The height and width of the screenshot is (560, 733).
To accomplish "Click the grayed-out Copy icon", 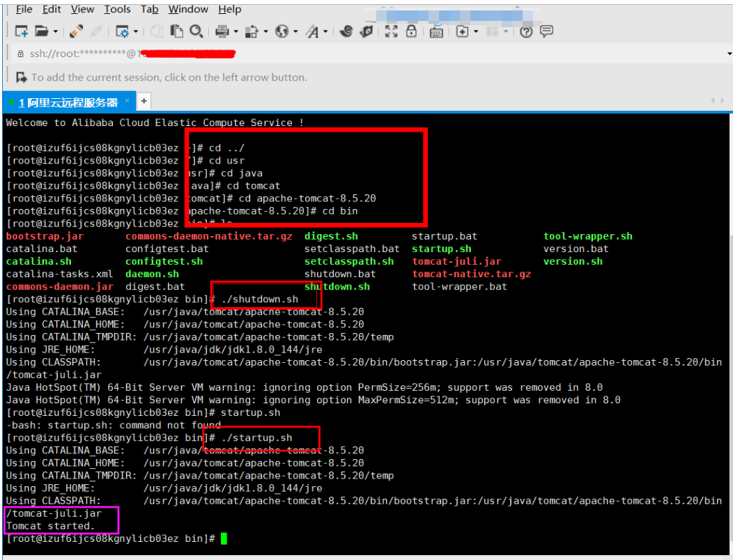I will [157, 31].
